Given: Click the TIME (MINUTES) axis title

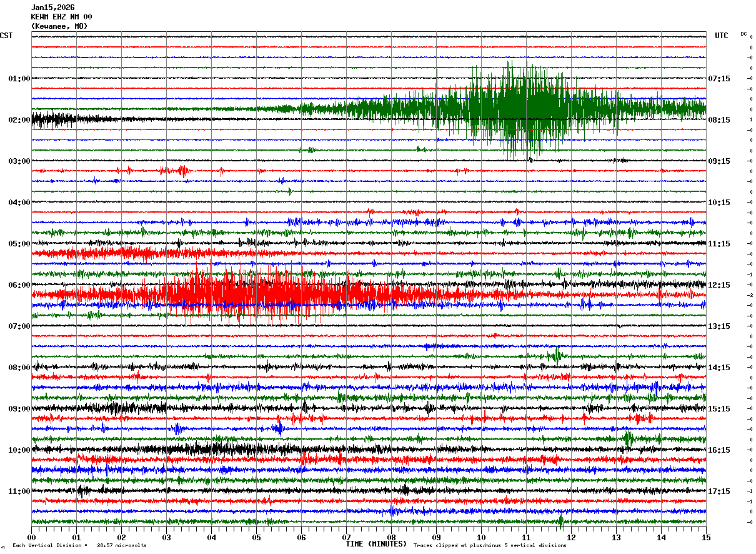Looking at the screenshot, I should pyautogui.click(x=376, y=544).
